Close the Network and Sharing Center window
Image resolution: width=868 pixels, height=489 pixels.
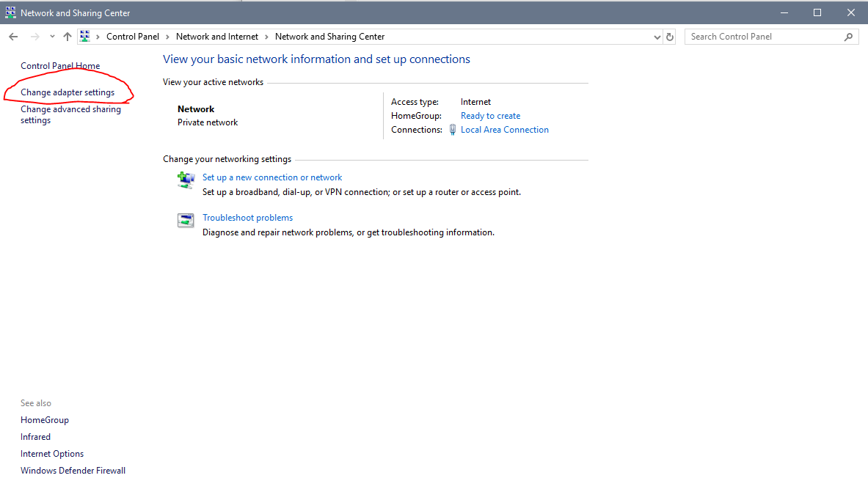click(x=851, y=12)
